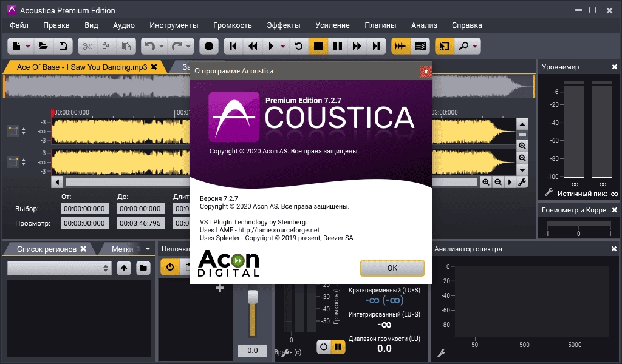Open the Правка menu
The image size is (622, 364).
[x=56, y=25]
